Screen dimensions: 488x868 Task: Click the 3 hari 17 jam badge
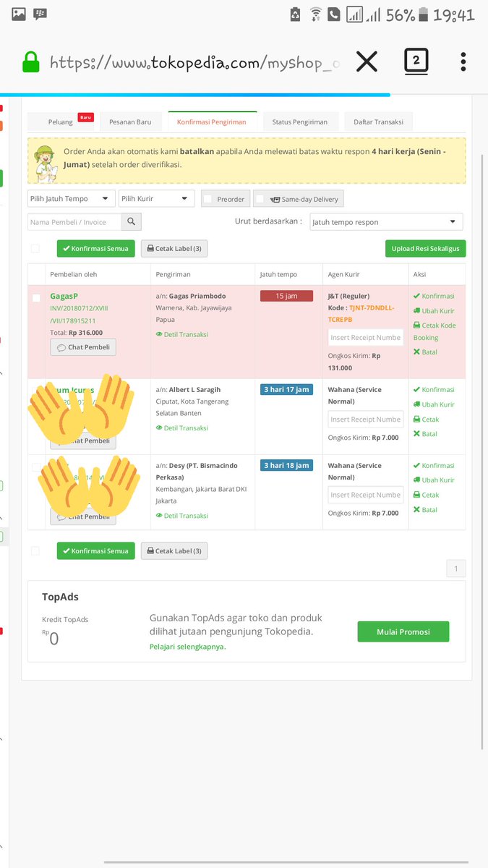point(286,390)
